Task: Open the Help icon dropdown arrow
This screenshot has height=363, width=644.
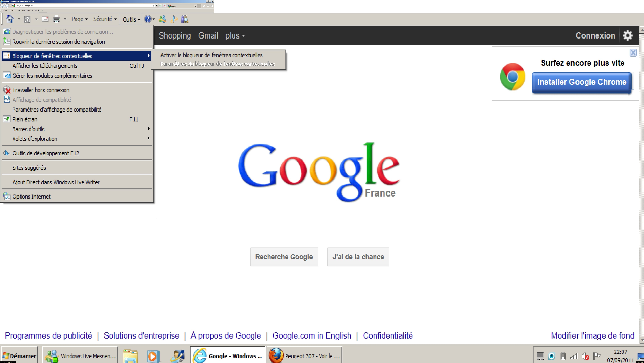Action: pos(154,19)
